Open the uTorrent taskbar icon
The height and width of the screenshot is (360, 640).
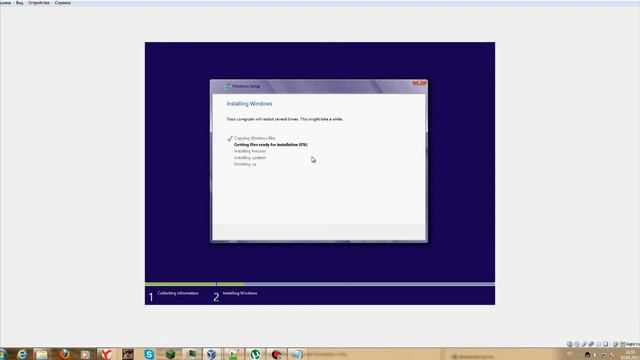(x=255, y=354)
